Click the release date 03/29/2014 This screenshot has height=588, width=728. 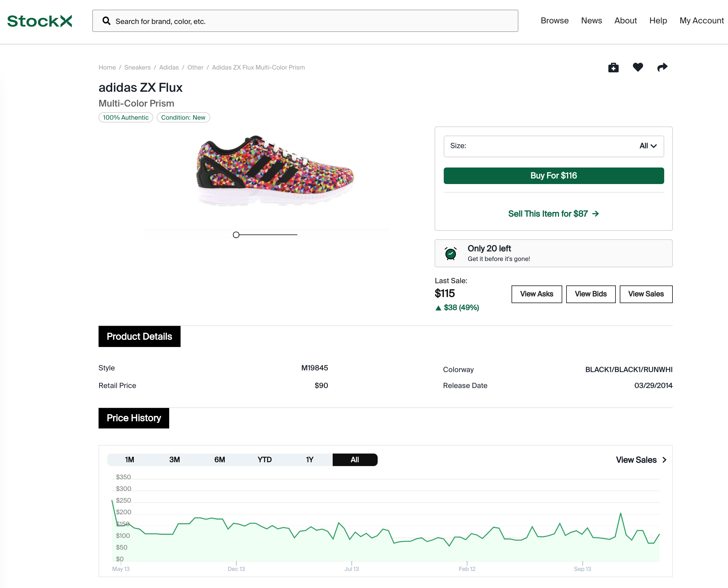pyautogui.click(x=653, y=385)
